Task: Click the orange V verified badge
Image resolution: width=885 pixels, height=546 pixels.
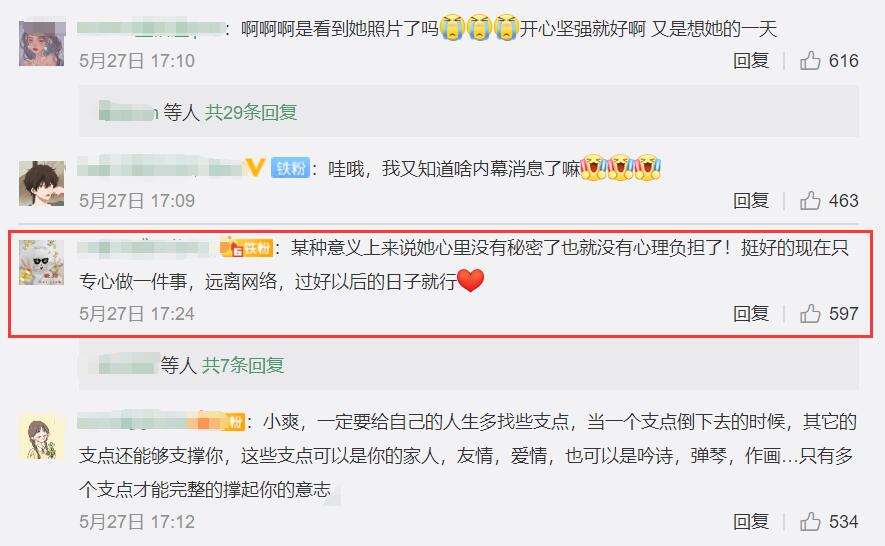Action: (x=255, y=168)
